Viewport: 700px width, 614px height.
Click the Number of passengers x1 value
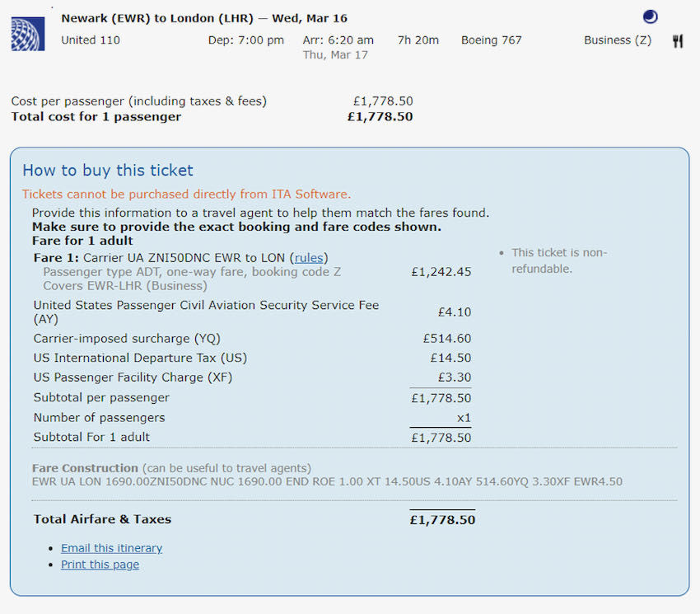point(464,418)
